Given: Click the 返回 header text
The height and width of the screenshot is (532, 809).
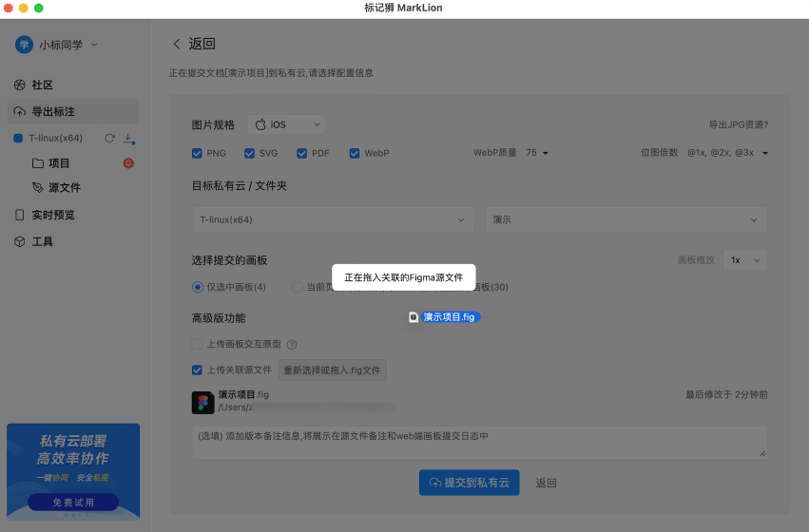Looking at the screenshot, I should [202, 44].
